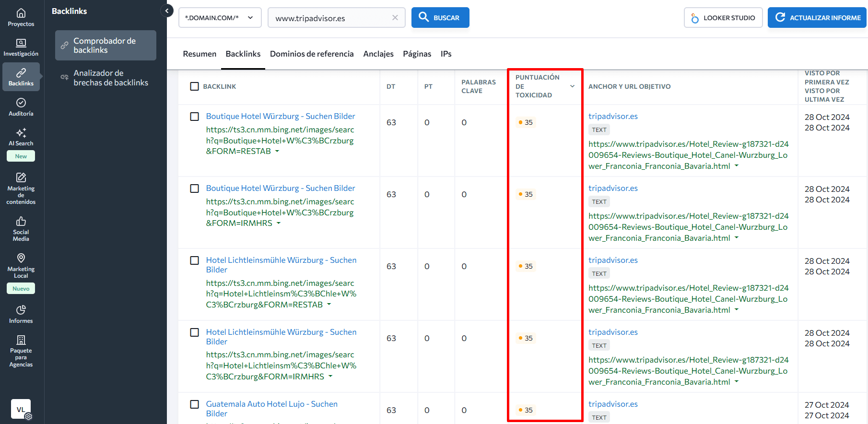Image resolution: width=868 pixels, height=424 pixels.
Task: Click the New badge under AI Search
Action: [21, 156]
